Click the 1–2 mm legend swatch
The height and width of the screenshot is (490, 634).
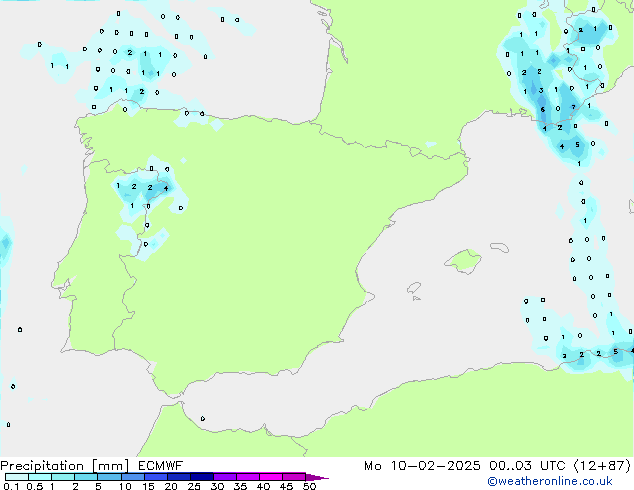(x=63, y=477)
